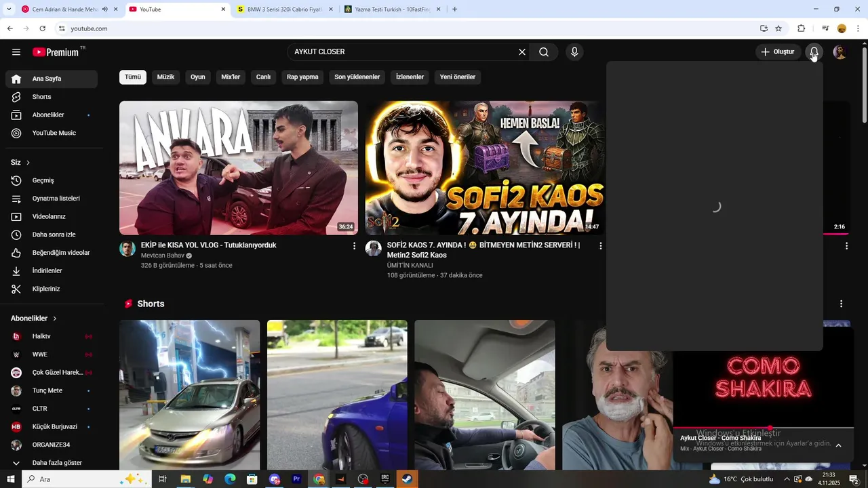Open the YouTube account avatar menu
Screen dimensions: 868x488
pyautogui.click(x=840, y=52)
